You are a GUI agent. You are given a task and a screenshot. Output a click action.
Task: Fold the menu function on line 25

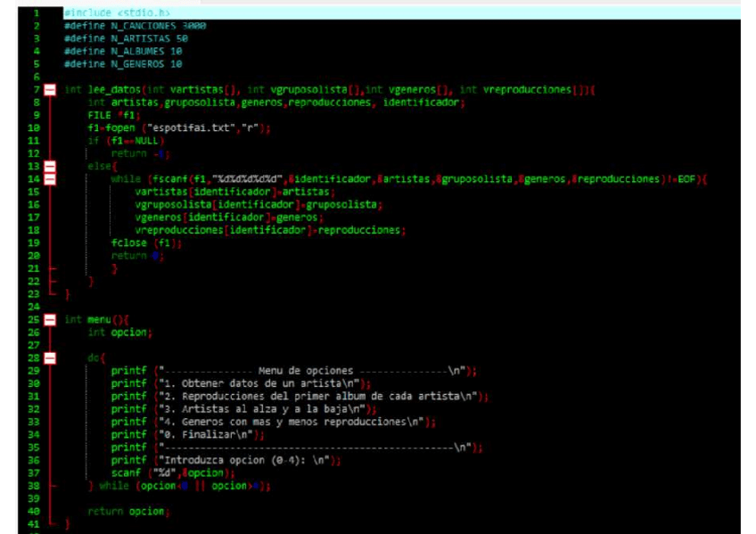tap(49, 319)
